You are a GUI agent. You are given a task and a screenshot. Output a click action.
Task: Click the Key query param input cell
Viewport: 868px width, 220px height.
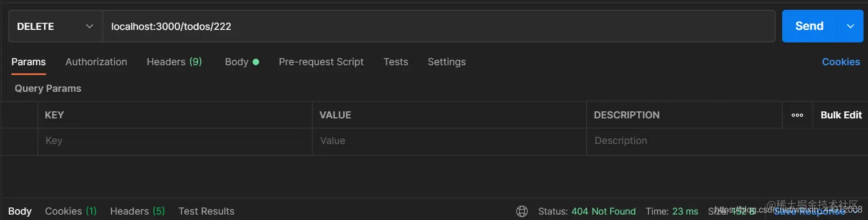175,141
